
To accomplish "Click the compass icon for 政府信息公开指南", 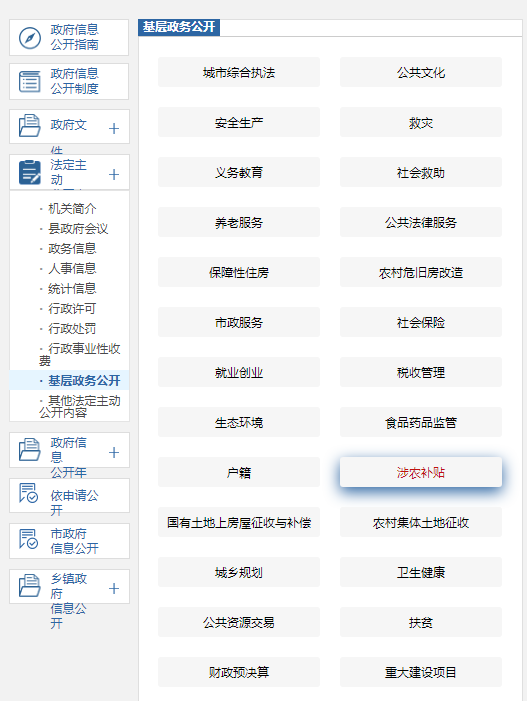I will [x=30, y=38].
